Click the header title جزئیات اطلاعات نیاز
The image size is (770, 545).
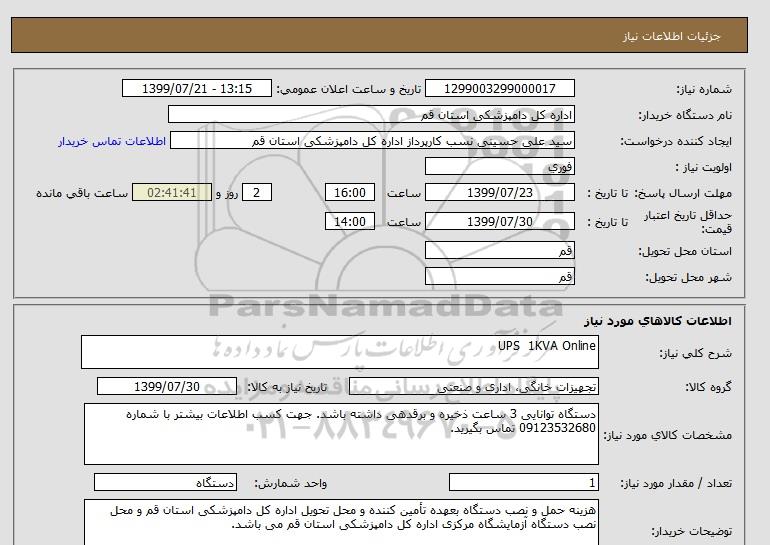pos(672,36)
